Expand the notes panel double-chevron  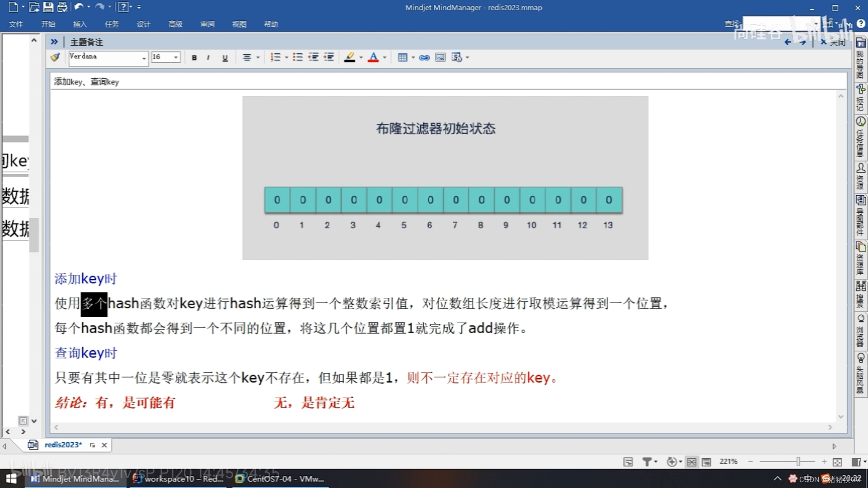pyautogui.click(x=54, y=42)
